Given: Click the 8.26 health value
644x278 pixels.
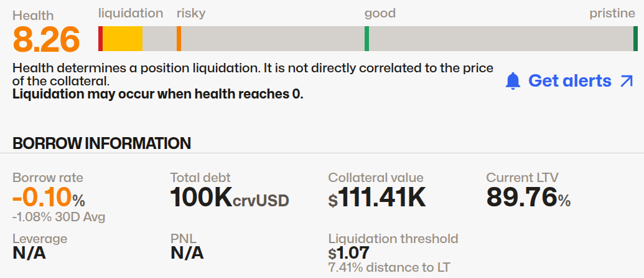Looking at the screenshot, I should 47,41.
